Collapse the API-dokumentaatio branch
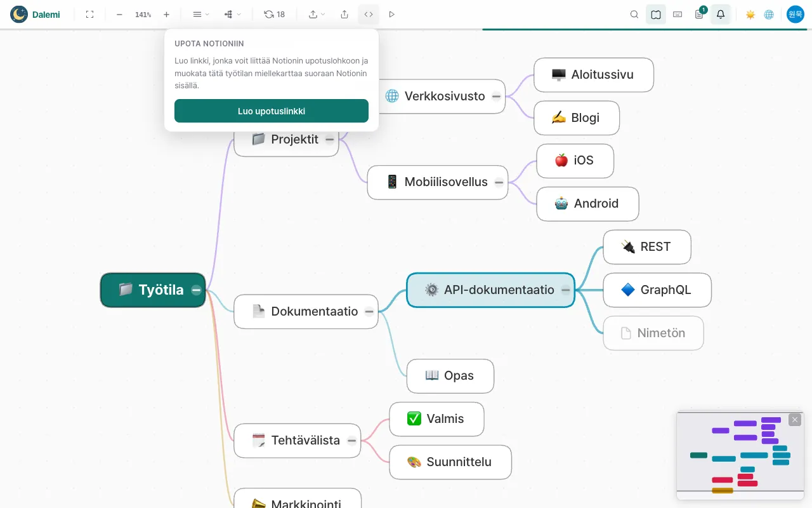The image size is (812, 508). [x=566, y=290]
